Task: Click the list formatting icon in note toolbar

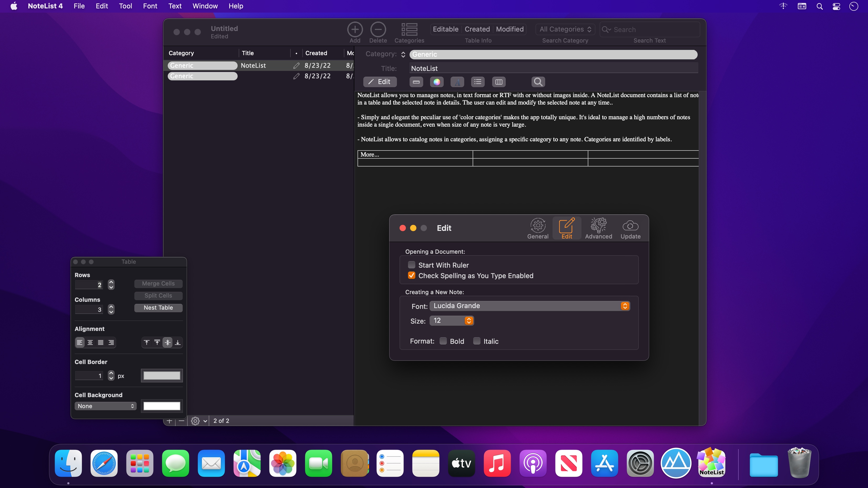Action: 478,82
